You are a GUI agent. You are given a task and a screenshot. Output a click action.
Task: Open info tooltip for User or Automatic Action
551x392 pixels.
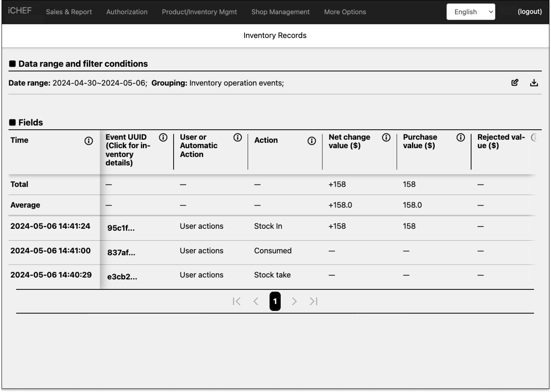tap(237, 137)
